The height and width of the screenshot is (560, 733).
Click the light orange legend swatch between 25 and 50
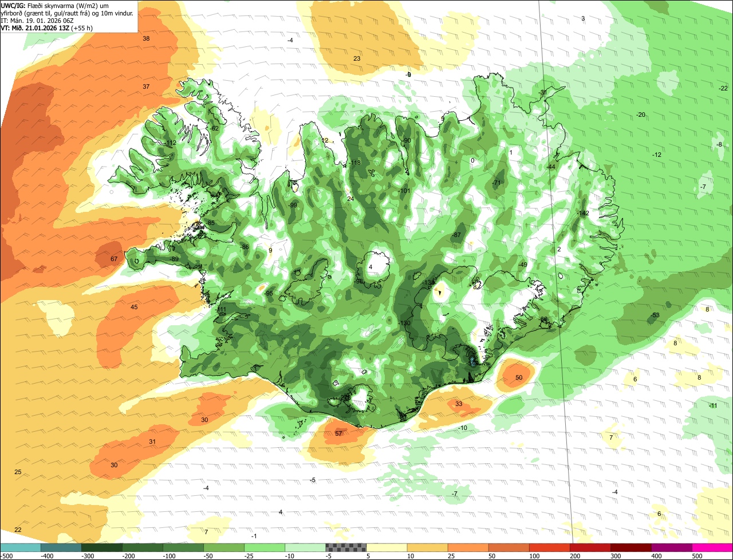(468, 547)
